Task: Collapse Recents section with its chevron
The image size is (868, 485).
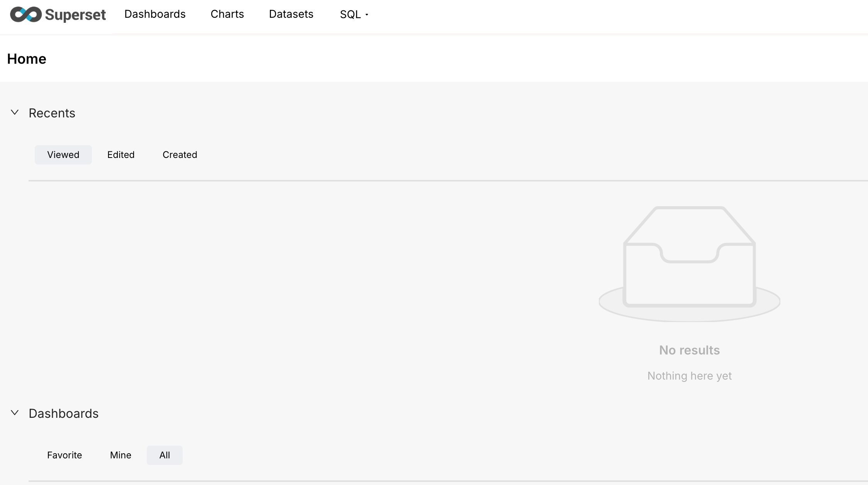Action: pyautogui.click(x=15, y=112)
